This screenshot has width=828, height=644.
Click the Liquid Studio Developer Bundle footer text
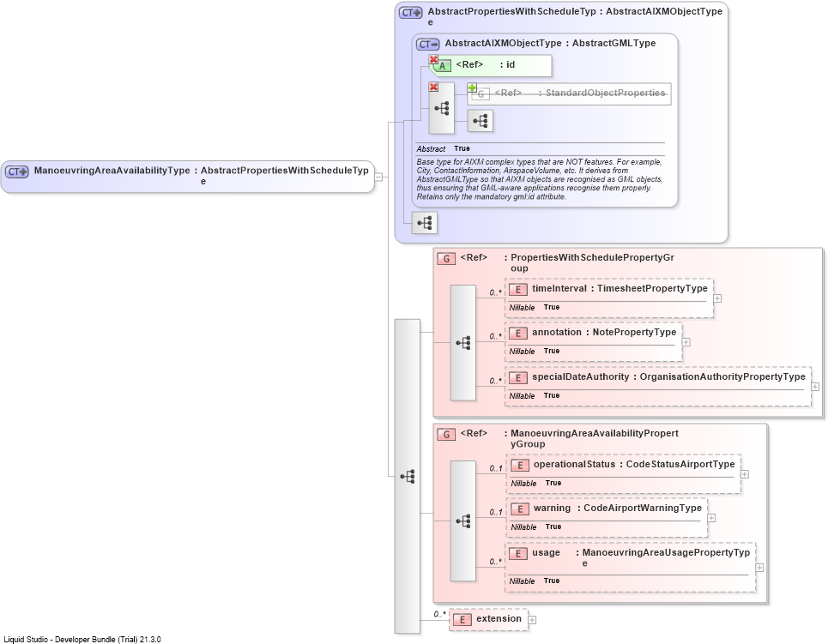pos(82,639)
